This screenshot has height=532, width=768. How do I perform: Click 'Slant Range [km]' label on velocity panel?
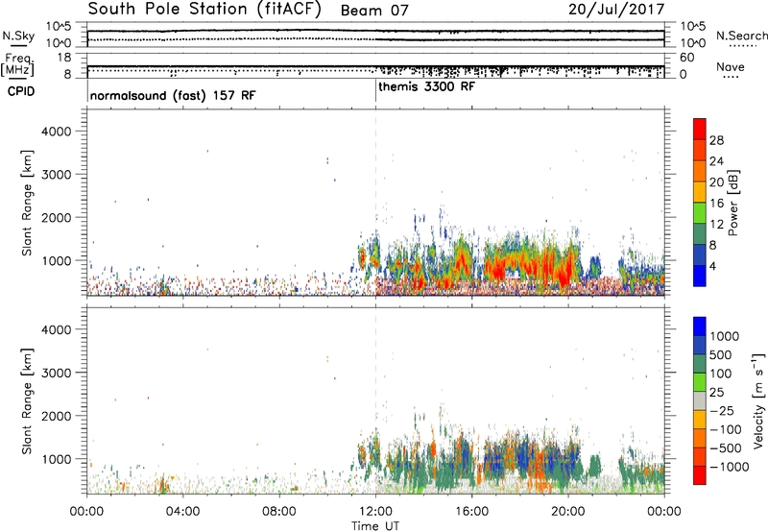click(27, 401)
